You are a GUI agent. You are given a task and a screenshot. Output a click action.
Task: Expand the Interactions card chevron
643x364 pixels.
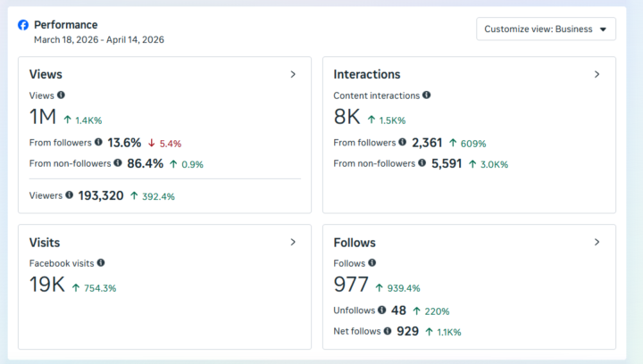[597, 74]
